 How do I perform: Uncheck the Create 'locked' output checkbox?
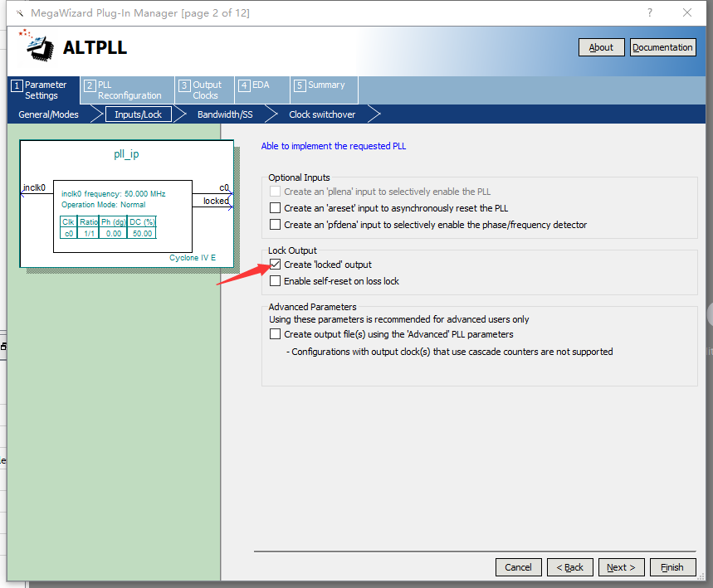tap(275, 265)
